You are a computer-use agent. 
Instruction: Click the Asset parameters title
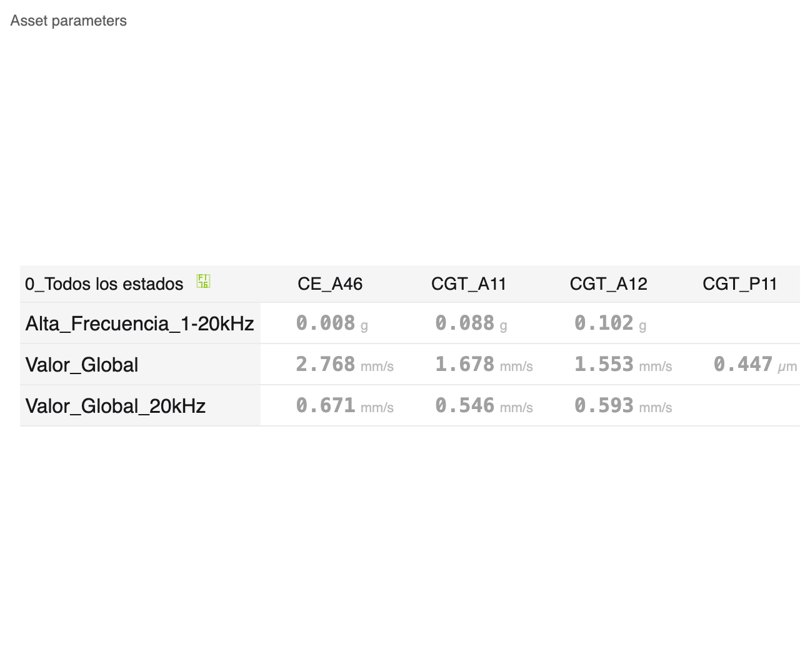click(69, 21)
